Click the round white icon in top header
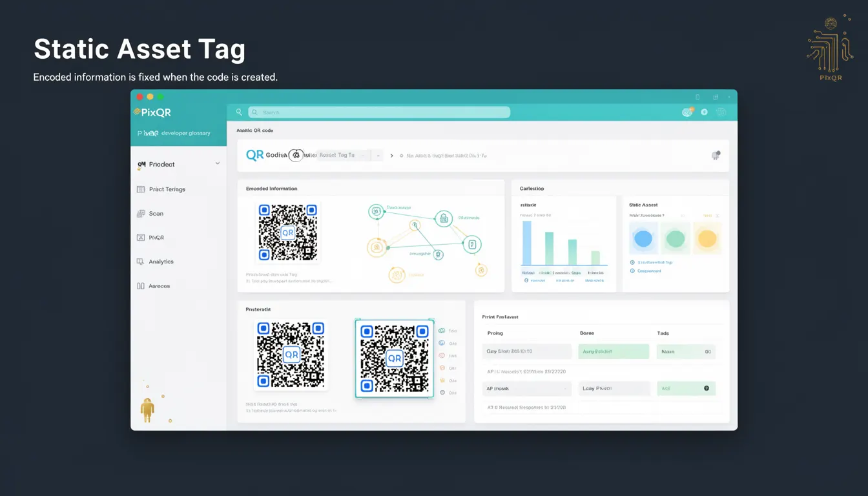 tap(704, 112)
